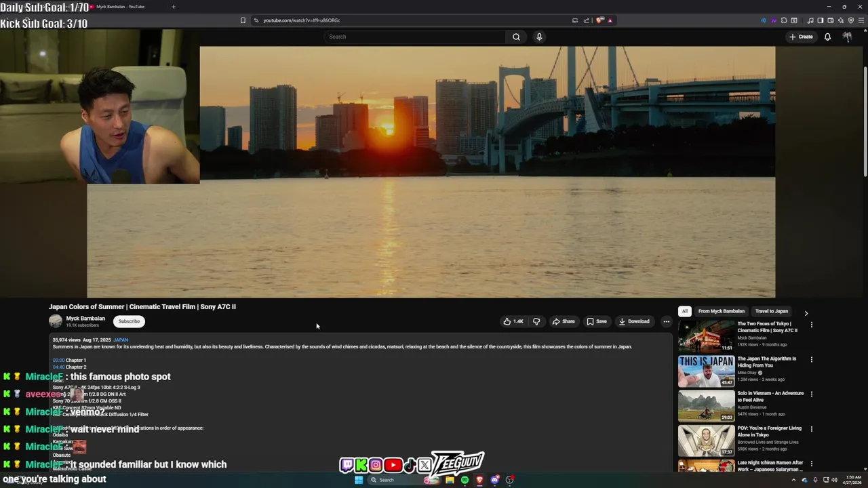This screenshot has height=488, width=868.
Task: Jump to 04:40 Chapter 2 timestamp
Action: point(59,367)
